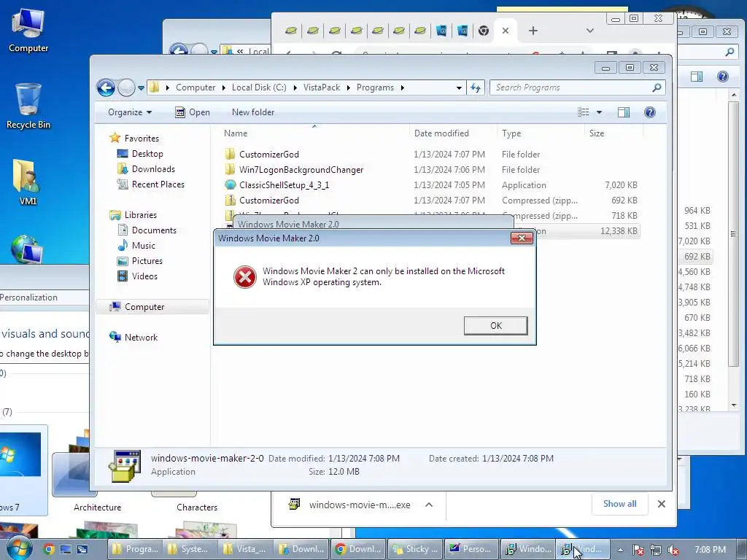Click the pinned Chrome taskbar icon
This screenshot has height=560, width=747.
[x=49, y=549]
